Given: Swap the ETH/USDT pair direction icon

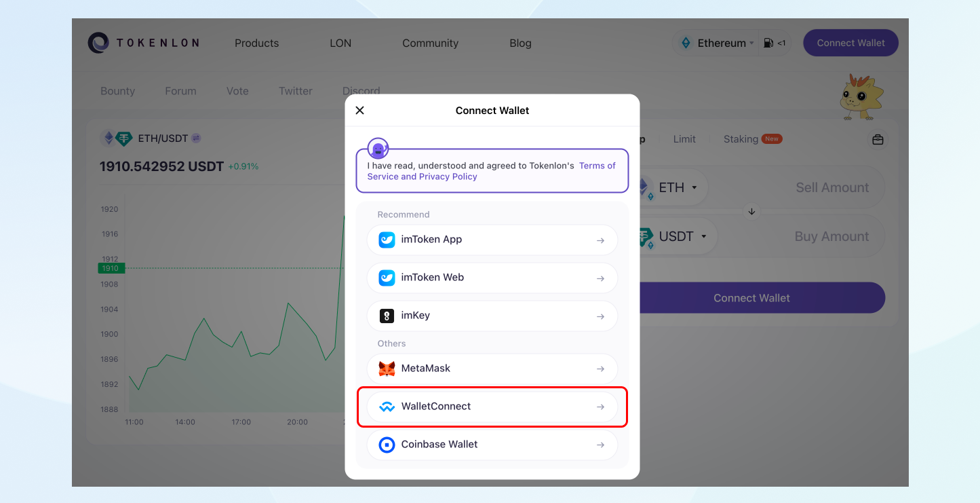Looking at the screenshot, I should (x=196, y=138).
